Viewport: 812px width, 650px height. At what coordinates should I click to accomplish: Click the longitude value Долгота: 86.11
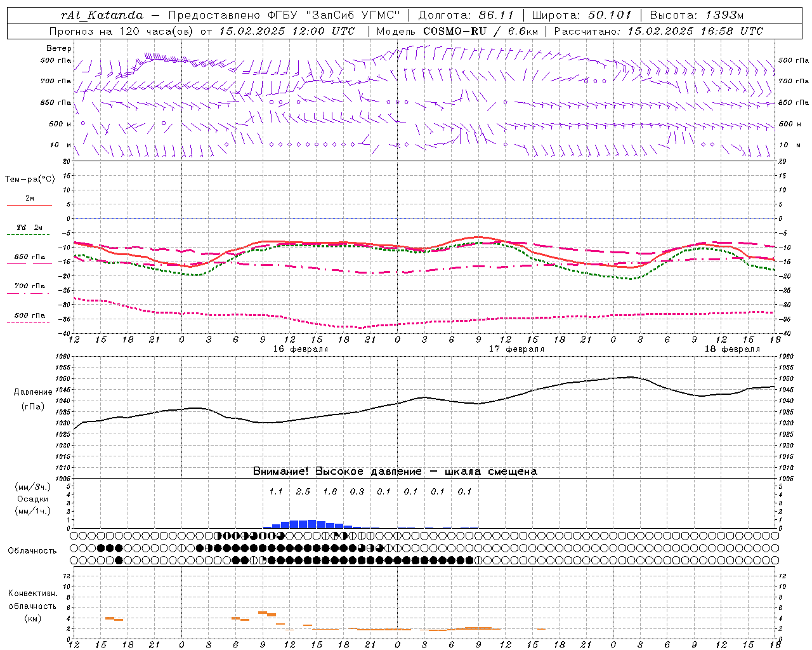coord(466,15)
